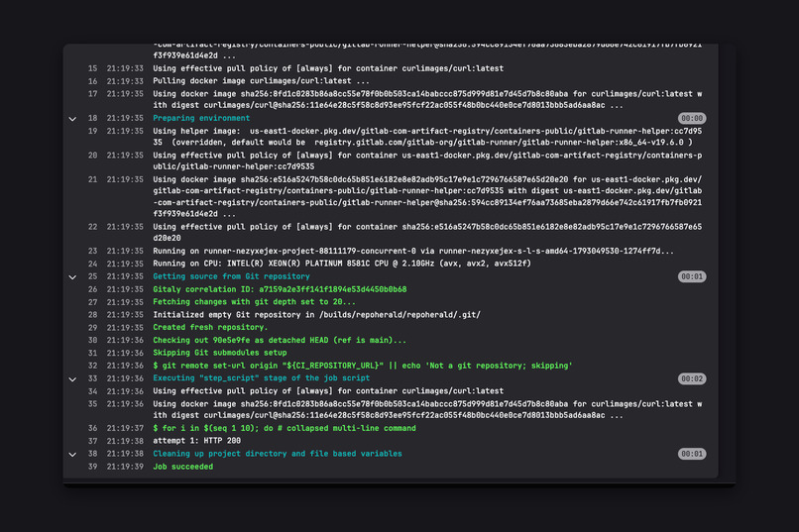Screen dimensions: 799x532
Task: Click the 21:19:37 timestamp on line 36
Action: [125, 428]
